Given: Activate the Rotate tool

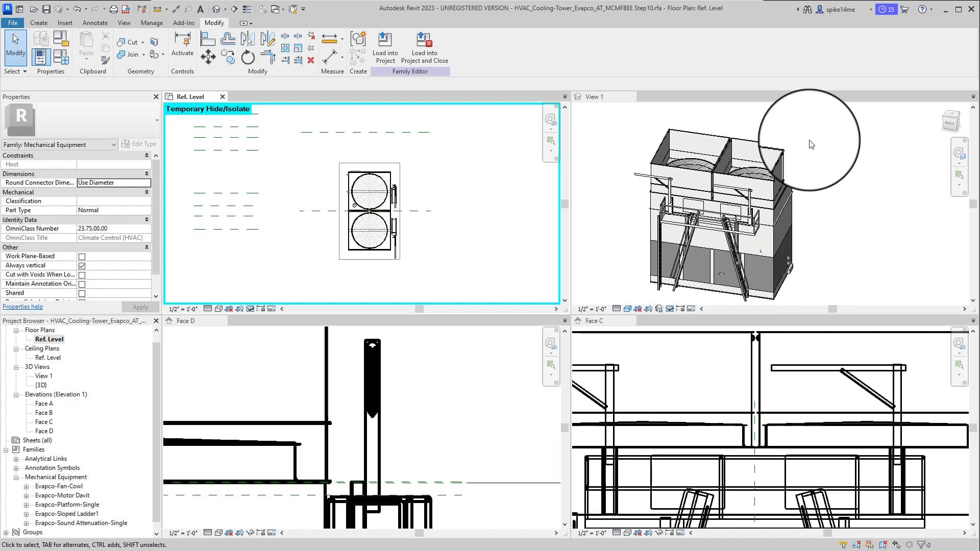Looking at the screenshot, I should [248, 57].
